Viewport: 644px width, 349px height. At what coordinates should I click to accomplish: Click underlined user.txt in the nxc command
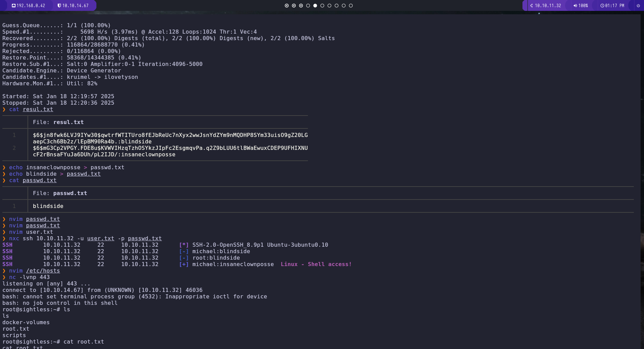tap(101, 239)
